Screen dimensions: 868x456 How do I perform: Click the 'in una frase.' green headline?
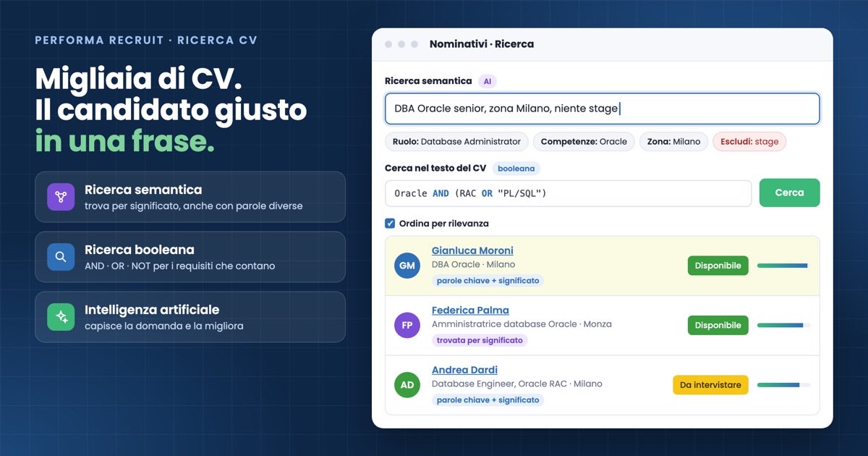(124, 140)
